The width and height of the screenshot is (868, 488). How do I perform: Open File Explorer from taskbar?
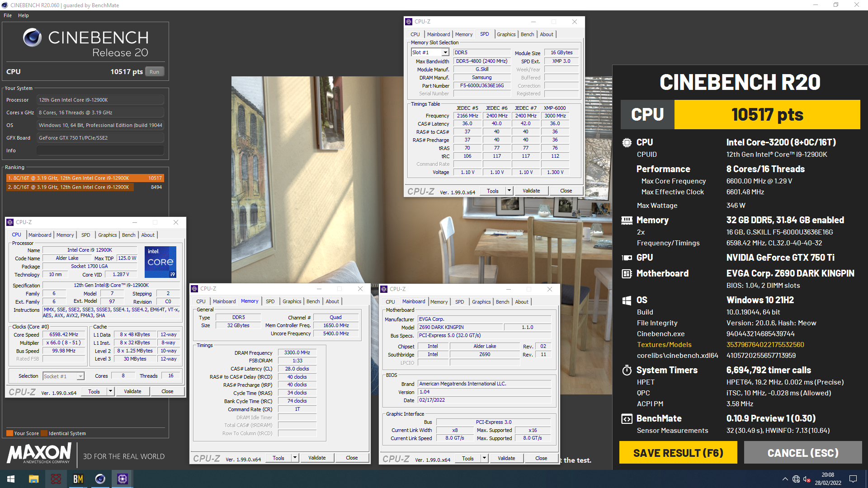(33, 479)
